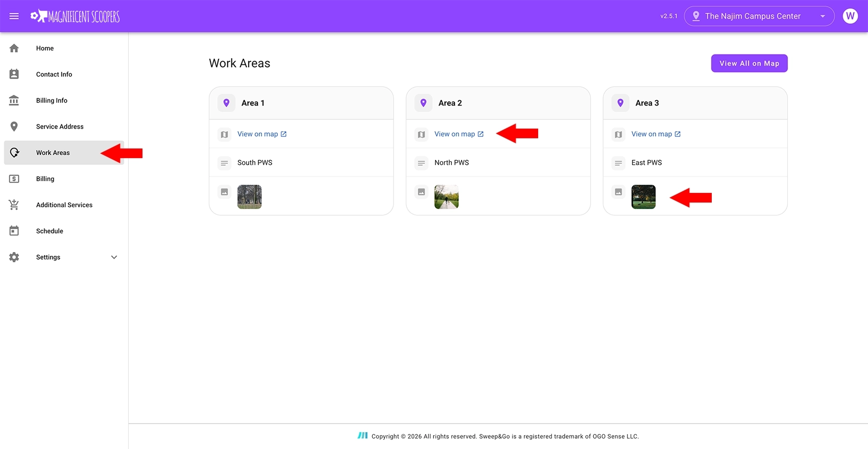The image size is (868, 449).
Task: Click the Area 2 location pin icon
Action: coord(423,103)
